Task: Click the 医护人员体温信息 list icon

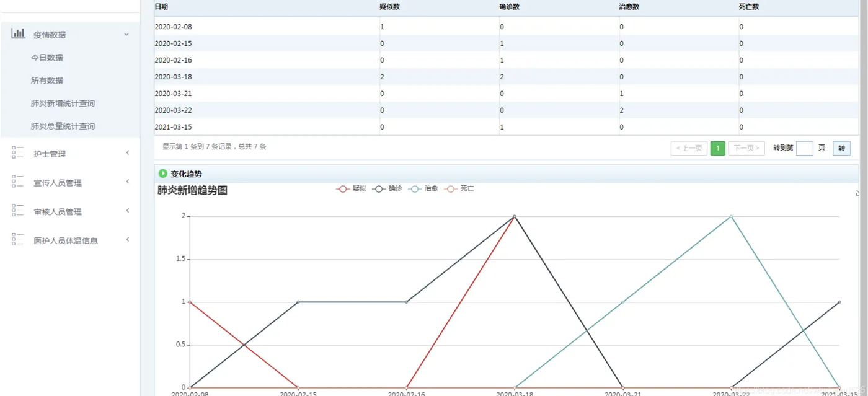Action: pos(17,240)
